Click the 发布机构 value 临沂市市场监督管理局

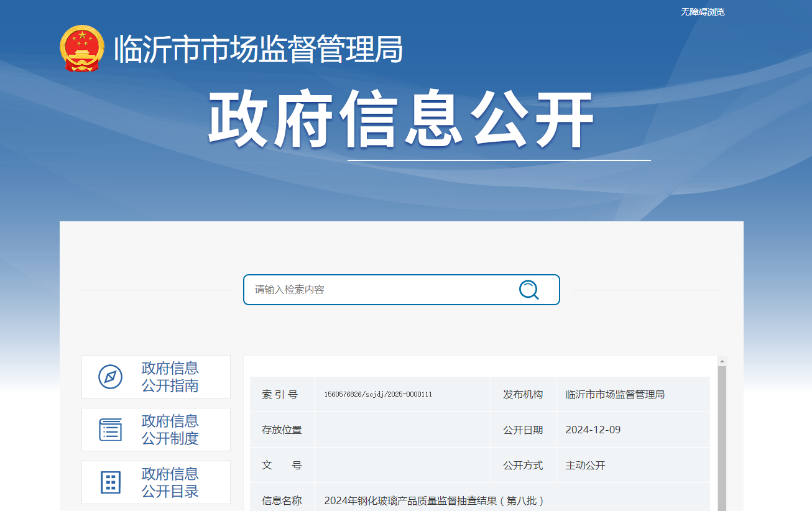tap(615, 395)
